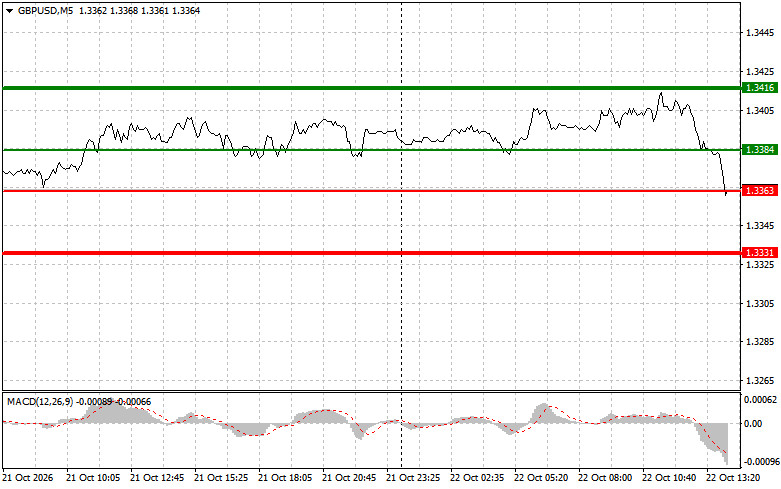Screen dimensions: 781x489
Task: Select the GBPUSD,M5 chart title
Action: point(45,10)
